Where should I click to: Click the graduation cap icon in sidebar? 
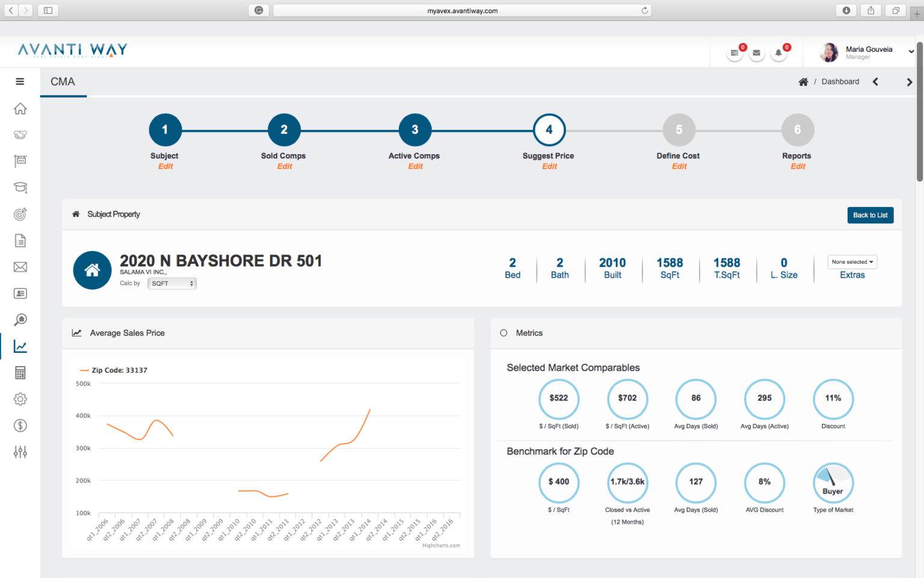(20, 187)
